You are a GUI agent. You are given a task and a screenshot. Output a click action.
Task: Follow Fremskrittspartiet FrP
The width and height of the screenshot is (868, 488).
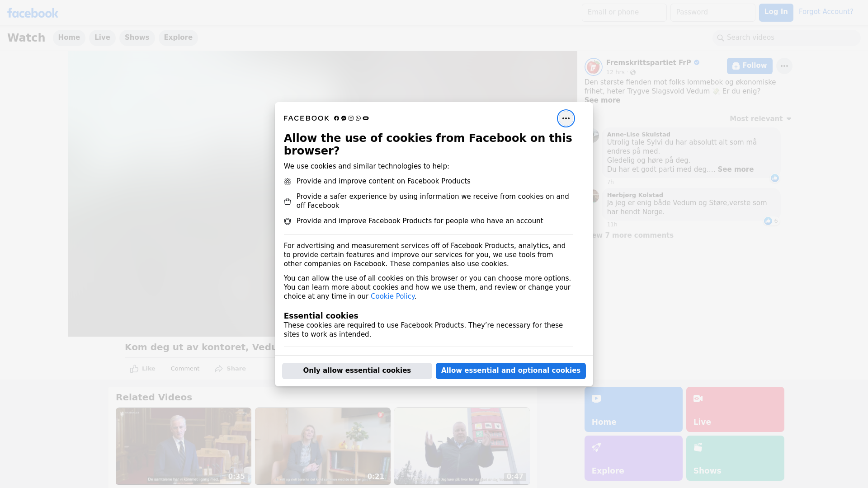(750, 66)
